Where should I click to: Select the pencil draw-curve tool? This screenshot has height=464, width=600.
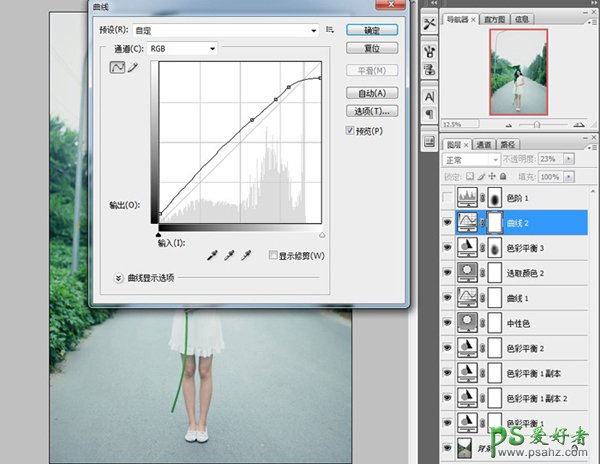pos(132,68)
